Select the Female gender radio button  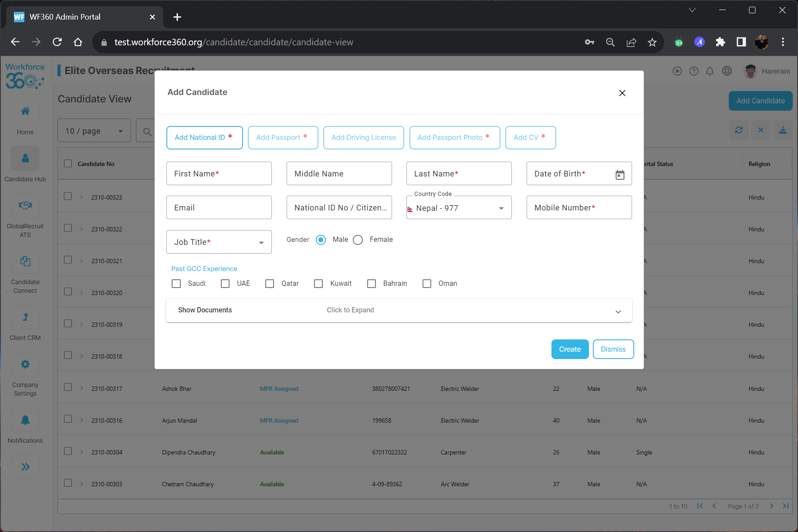coord(358,240)
